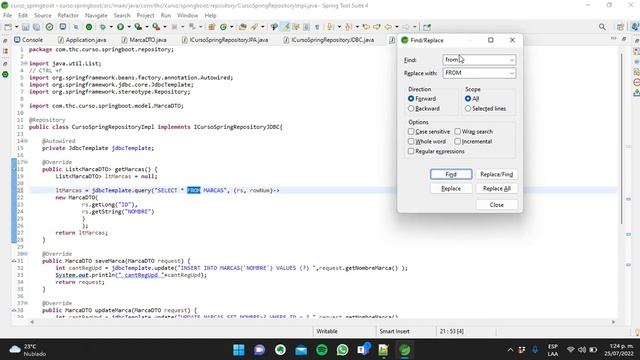Click the Previous Annotation toolbar icon
This screenshot has width=640, height=360.
click(348, 27)
